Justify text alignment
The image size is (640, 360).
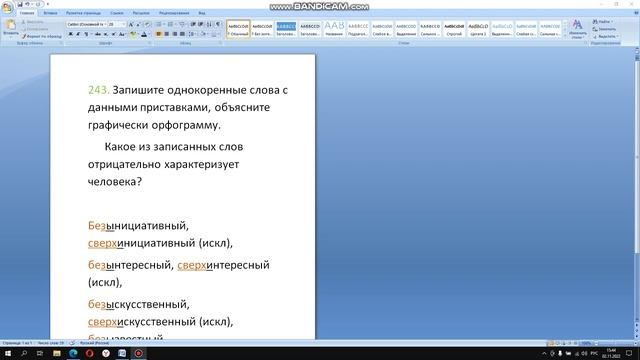pos(182,34)
